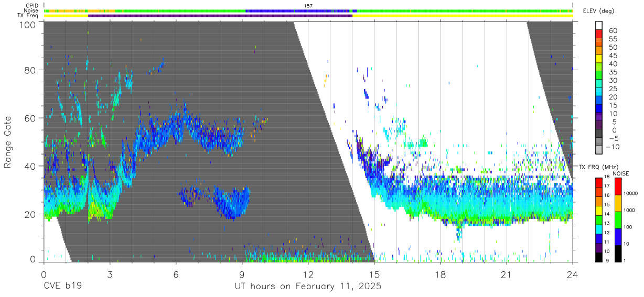644x297 pixels.
Task: Click the 80 tick on the Range Gate axis
Action: pyautogui.click(x=30, y=70)
